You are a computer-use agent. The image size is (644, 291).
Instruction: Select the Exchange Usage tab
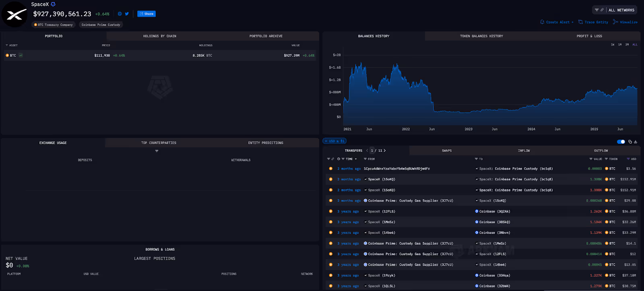click(x=53, y=143)
